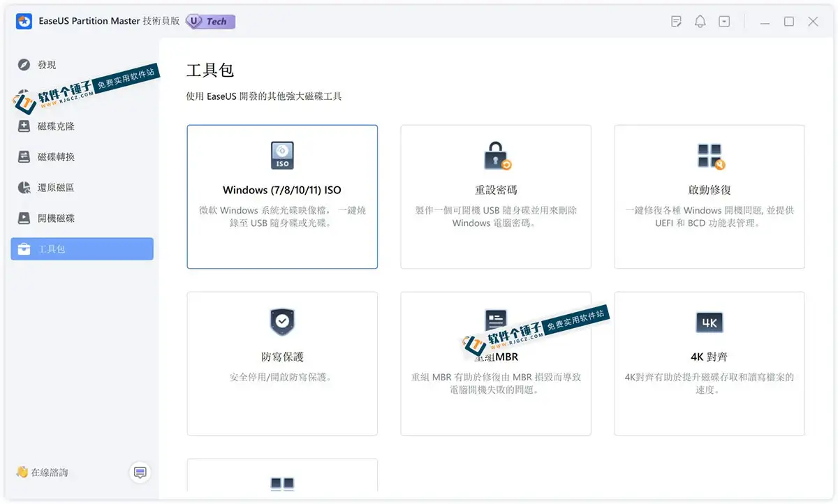Click the disk-plus icon beside 磁碟克隆
The height and width of the screenshot is (504, 838).
pyautogui.click(x=24, y=126)
